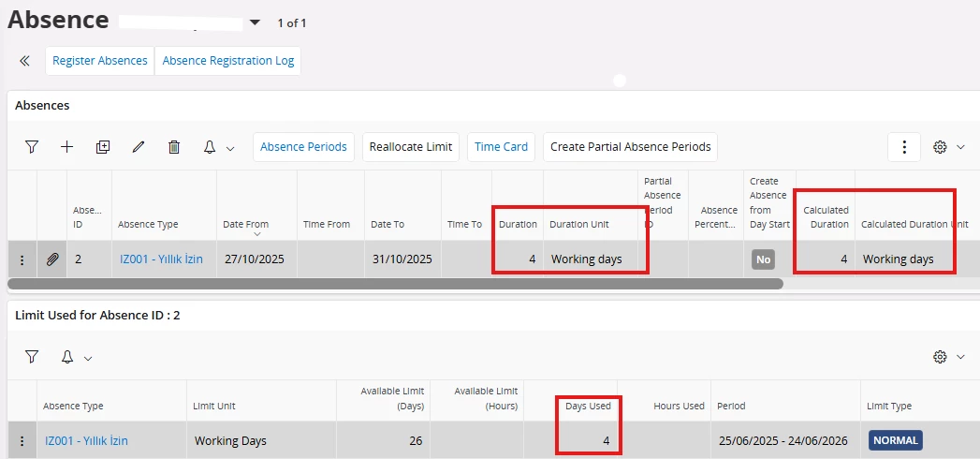This screenshot has width=980, height=459.
Task: Select period cell 25/06/2025 - 24/06/2026
Action: pyautogui.click(x=785, y=441)
